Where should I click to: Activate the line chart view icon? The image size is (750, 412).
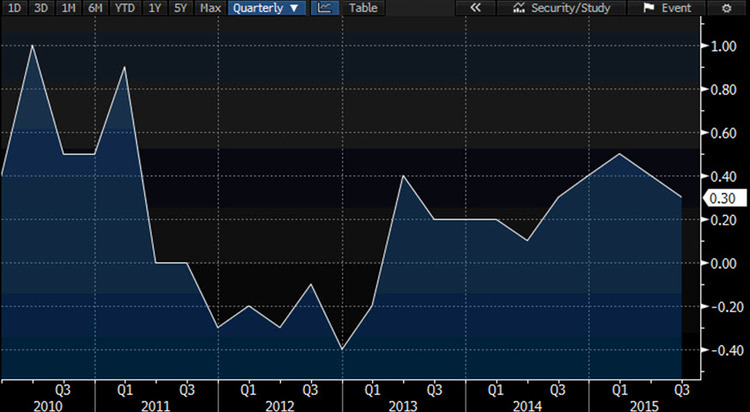pyautogui.click(x=324, y=8)
